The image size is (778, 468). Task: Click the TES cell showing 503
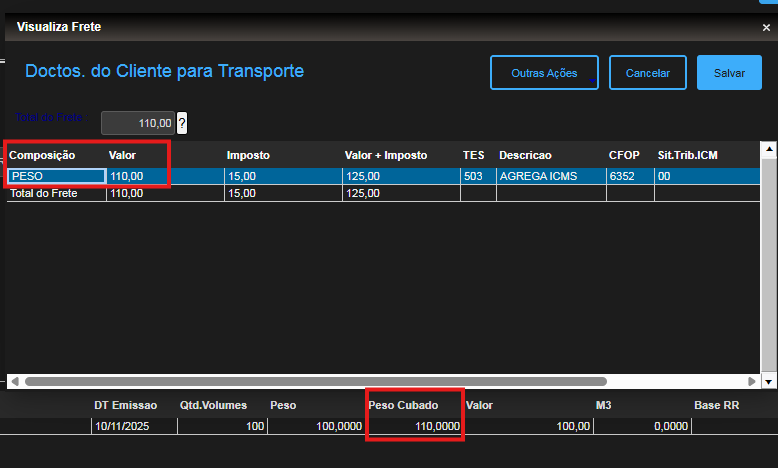pyautogui.click(x=476, y=176)
